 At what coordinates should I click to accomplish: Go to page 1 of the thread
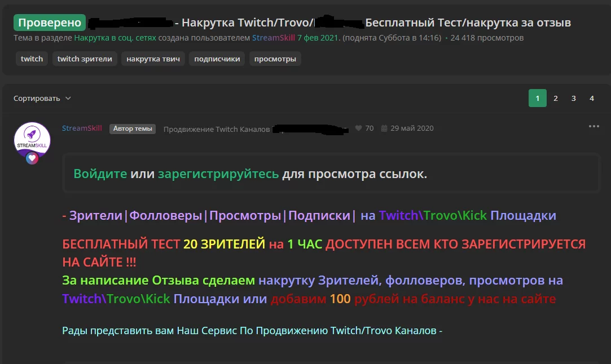click(537, 98)
